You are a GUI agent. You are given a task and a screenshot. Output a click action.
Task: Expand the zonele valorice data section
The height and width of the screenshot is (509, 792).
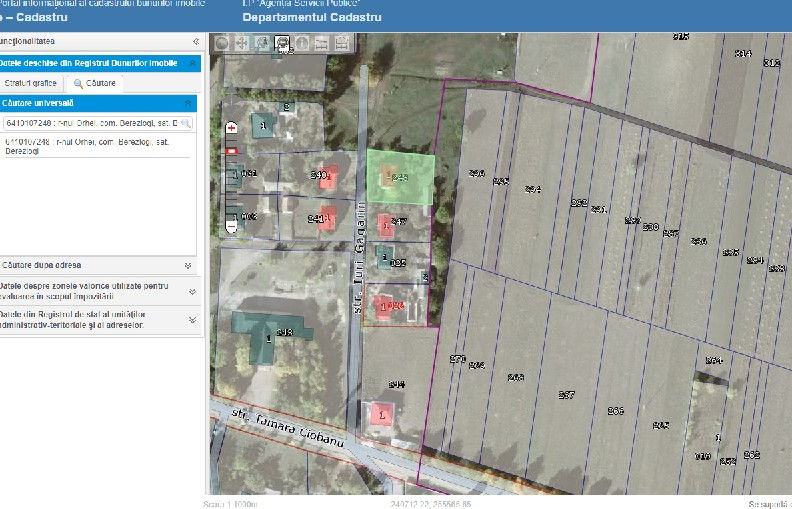(192, 292)
